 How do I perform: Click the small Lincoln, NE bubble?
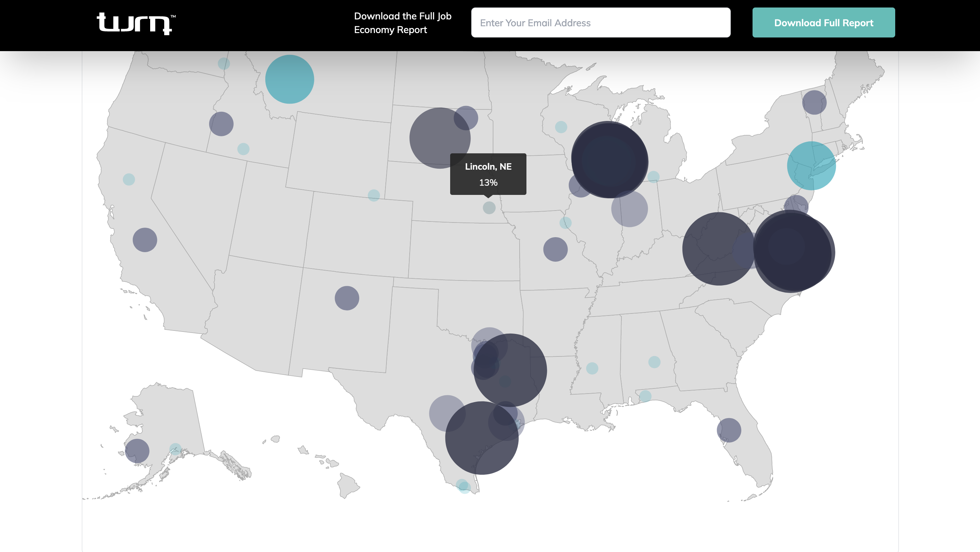pos(489,208)
